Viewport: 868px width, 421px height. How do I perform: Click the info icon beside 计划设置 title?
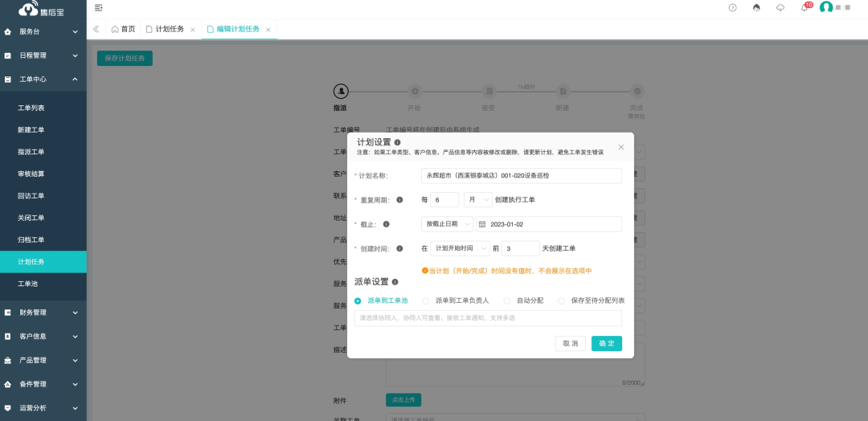pos(398,142)
